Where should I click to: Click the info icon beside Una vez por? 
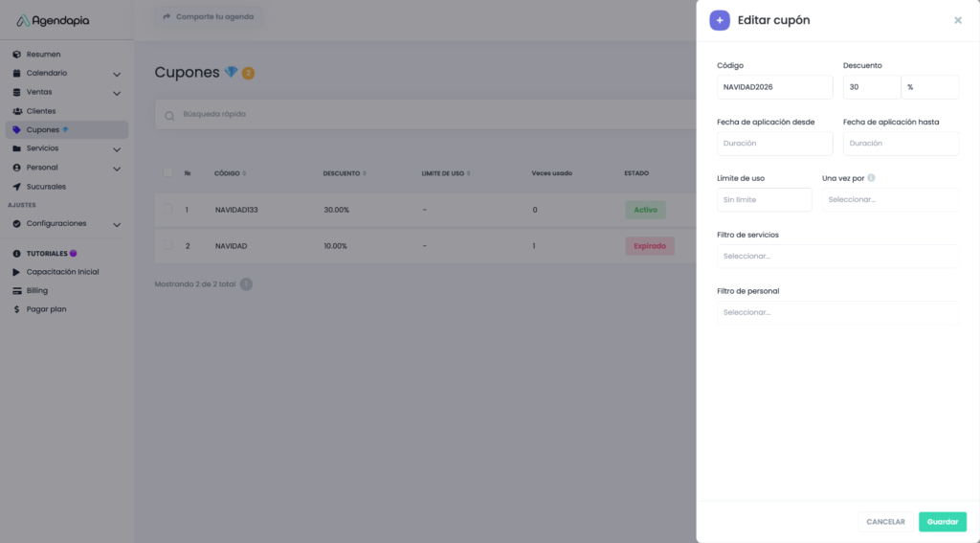click(872, 178)
